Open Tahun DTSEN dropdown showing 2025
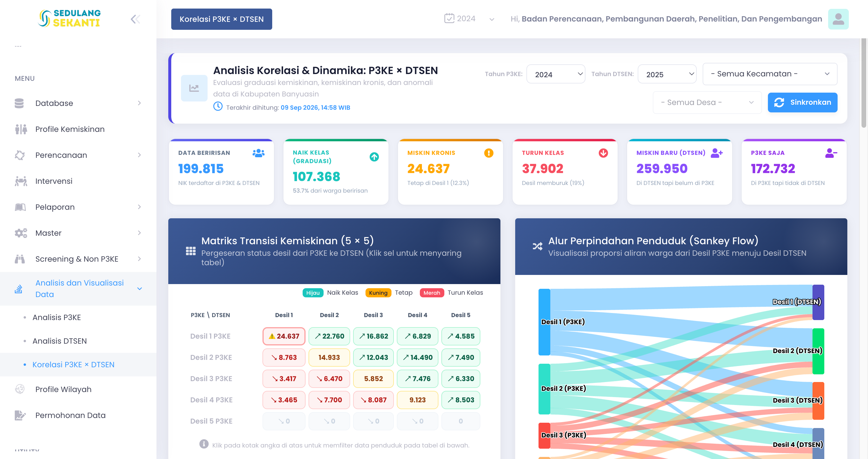The height and width of the screenshot is (459, 868). tap(667, 74)
